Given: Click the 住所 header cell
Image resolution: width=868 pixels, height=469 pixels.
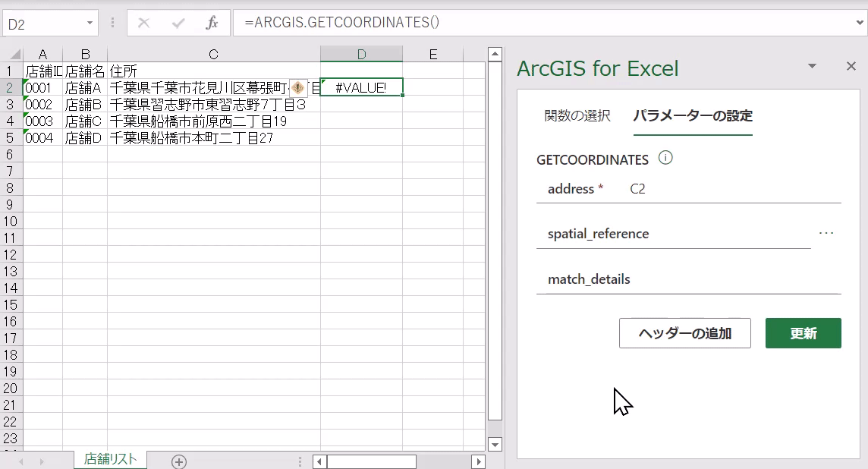Looking at the screenshot, I should coord(214,71).
